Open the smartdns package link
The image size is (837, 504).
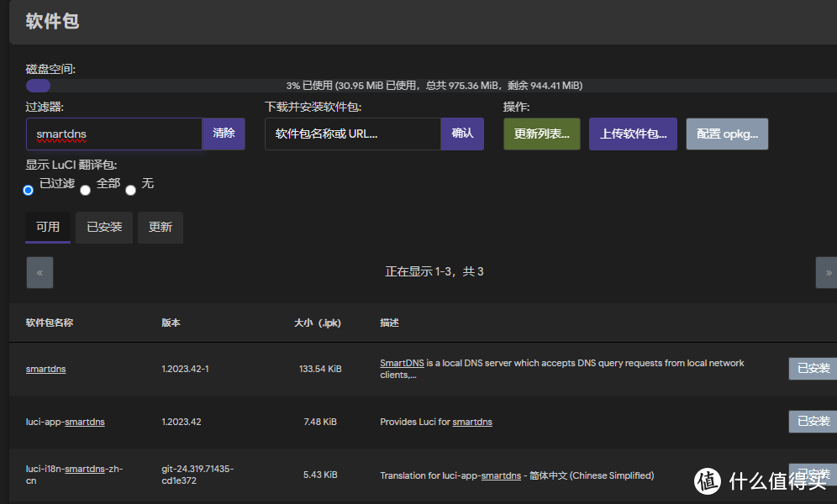click(45, 369)
